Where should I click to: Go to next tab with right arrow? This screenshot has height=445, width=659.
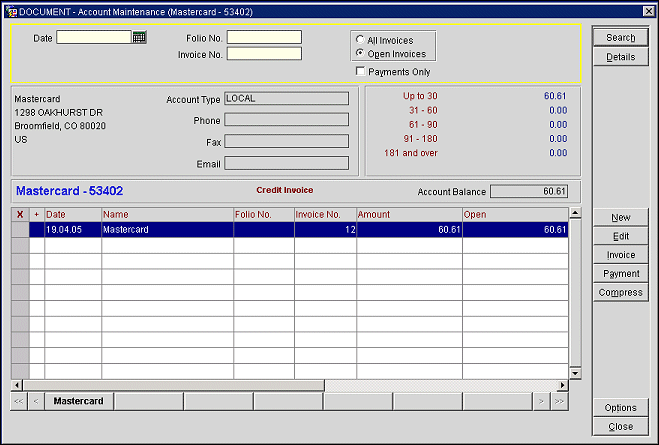click(541, 401)
